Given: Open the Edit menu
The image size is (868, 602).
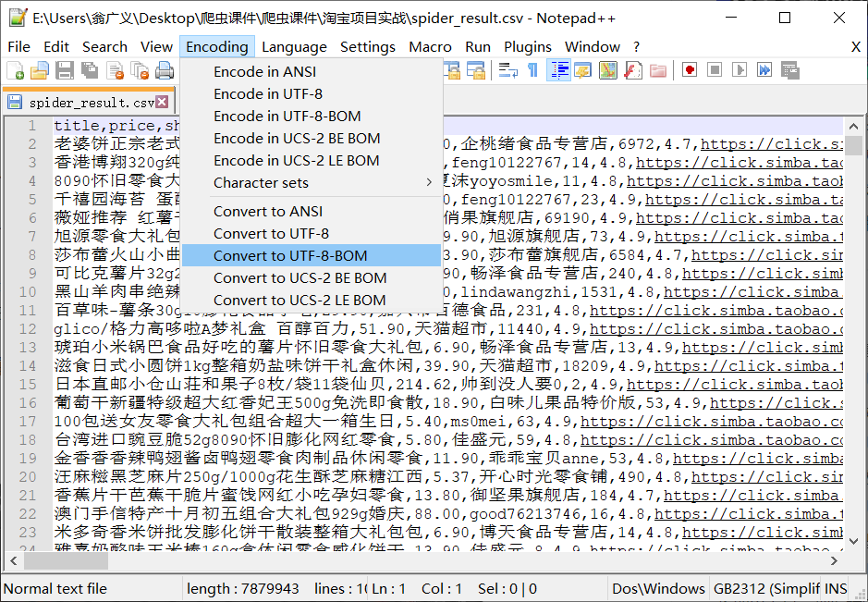Looking at the screenshot, I should click(x=55, y=47).
